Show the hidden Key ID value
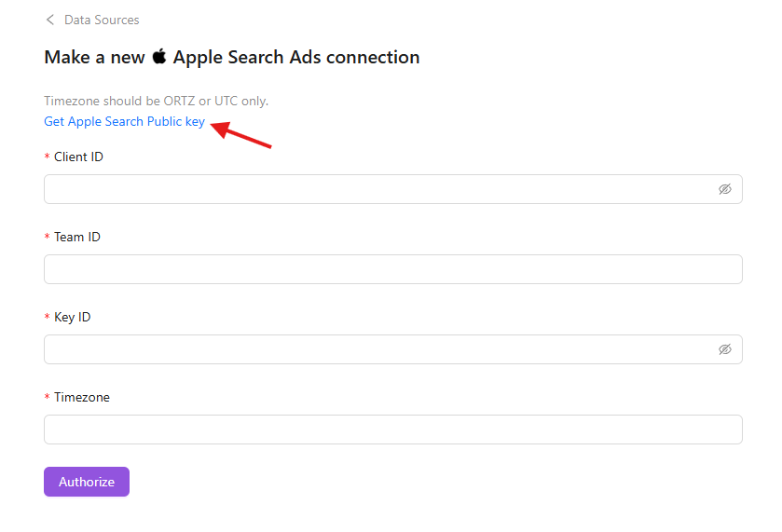 coord(724,349)
